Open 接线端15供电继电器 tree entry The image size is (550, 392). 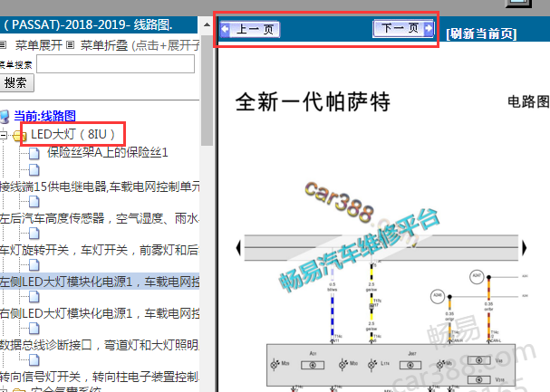pos(100,186)
